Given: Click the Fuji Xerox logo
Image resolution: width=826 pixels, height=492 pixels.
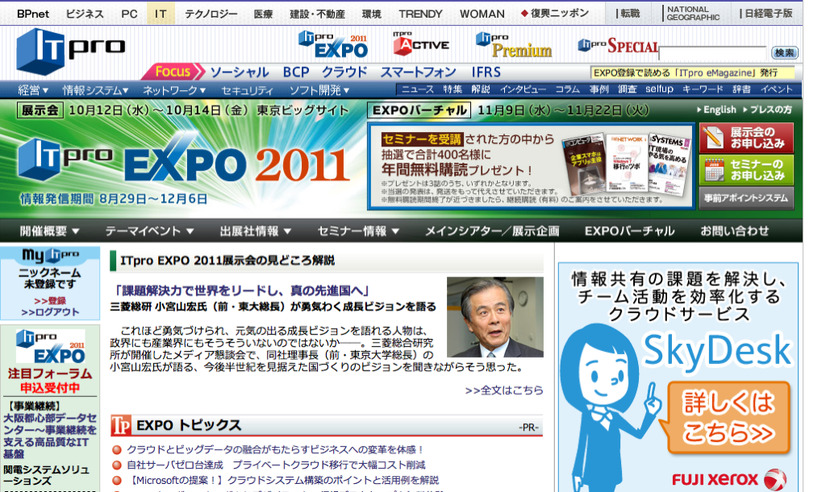Looking at the screenshot, I should [729, 479].
